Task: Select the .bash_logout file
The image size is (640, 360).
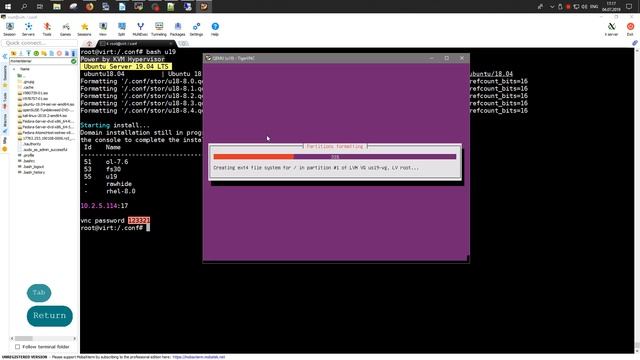Action: (x=31, y=167)
